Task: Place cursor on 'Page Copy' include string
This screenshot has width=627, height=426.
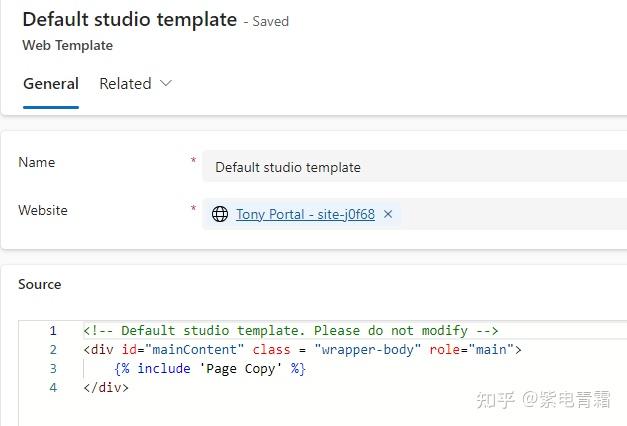Action: (241, 369)
